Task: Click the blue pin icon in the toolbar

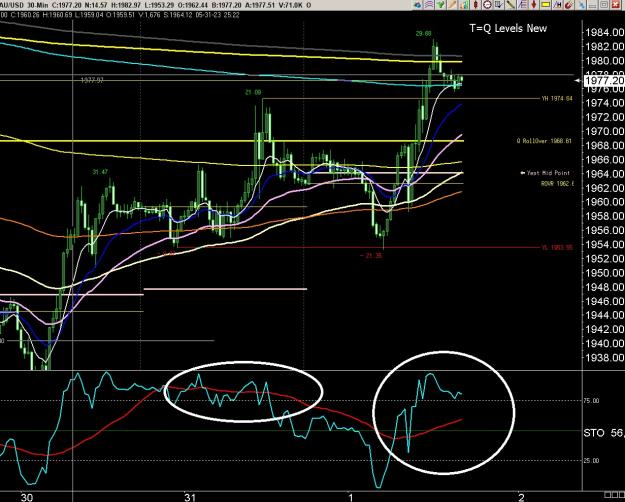Action: click(x=581, y=5)
